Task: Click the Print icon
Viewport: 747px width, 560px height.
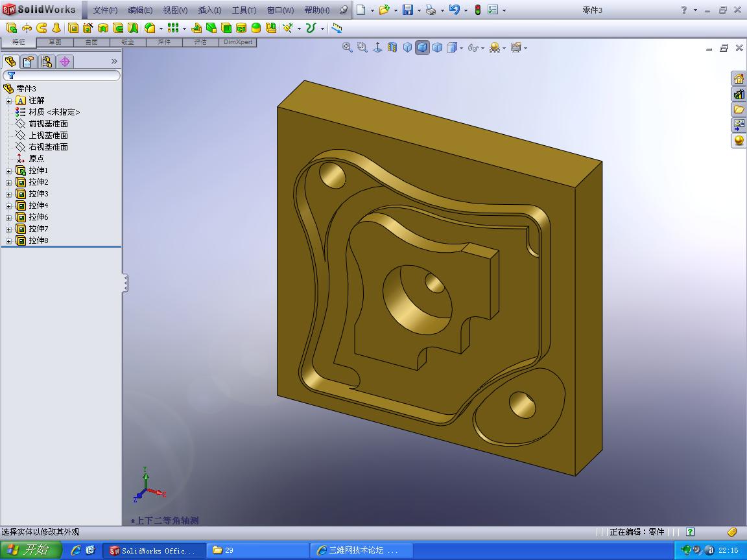Action: pos(431,10)
